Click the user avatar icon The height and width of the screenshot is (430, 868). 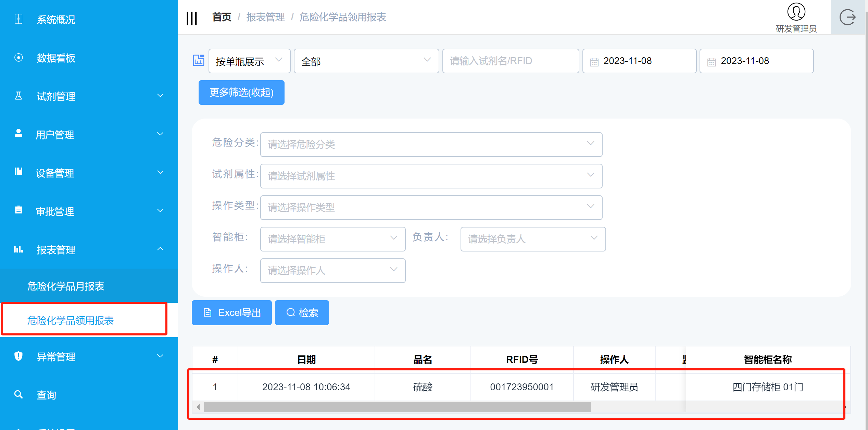click(x=796, y=12)
